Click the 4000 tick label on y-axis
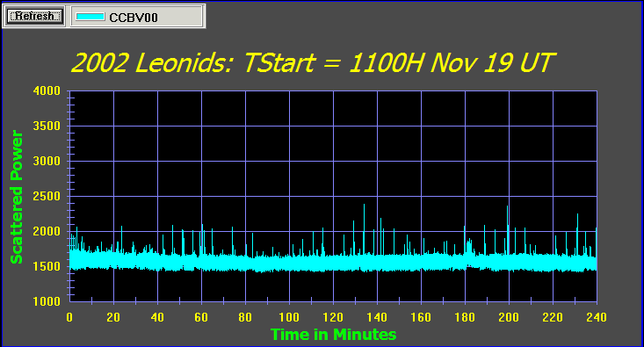This screenshot has width=644, height=347. [47, 90]
